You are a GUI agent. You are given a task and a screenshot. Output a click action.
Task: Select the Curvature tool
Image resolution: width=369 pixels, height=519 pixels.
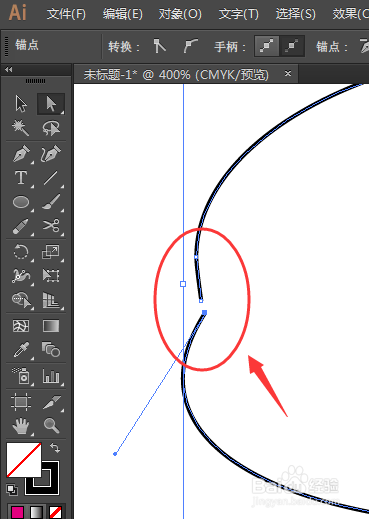click(51, 154)
